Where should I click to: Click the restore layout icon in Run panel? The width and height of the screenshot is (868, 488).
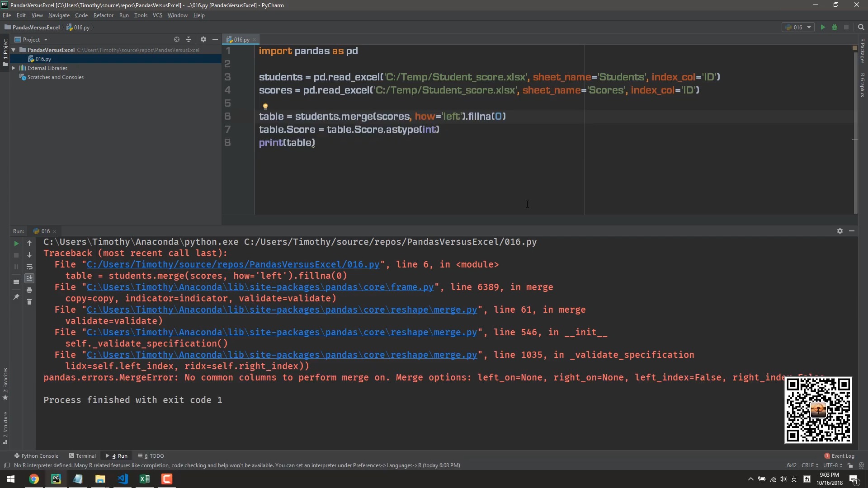(16, 282)
